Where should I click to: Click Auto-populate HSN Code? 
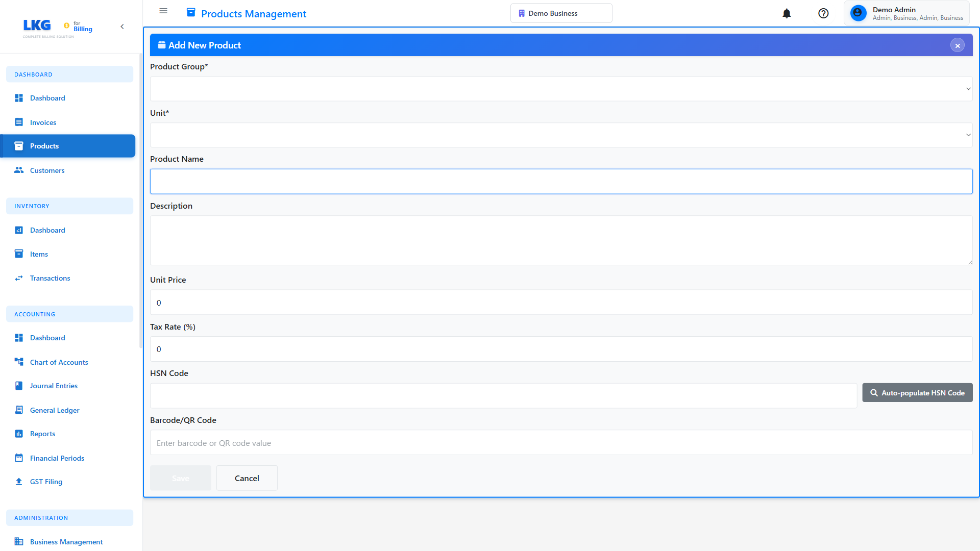[x=917, y=393]
